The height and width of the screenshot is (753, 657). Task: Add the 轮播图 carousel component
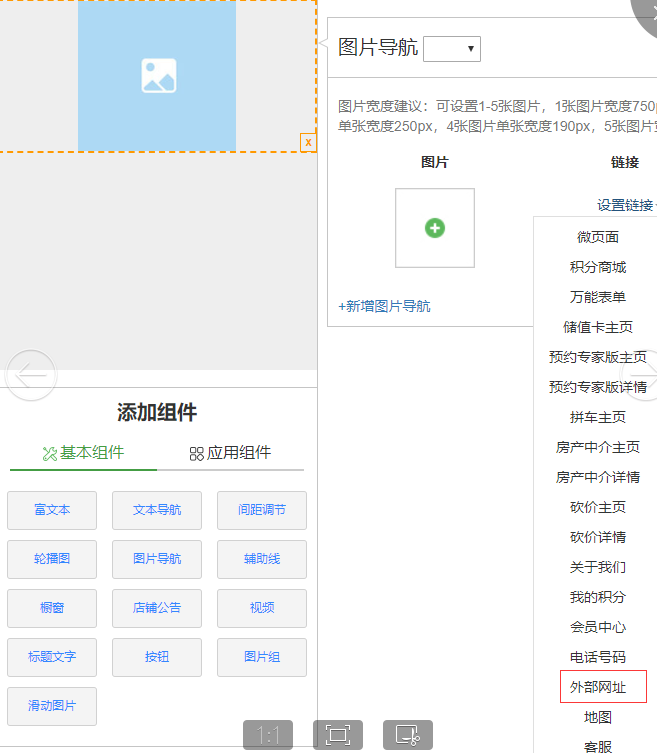pyautogui.click(x=52, y=559)
